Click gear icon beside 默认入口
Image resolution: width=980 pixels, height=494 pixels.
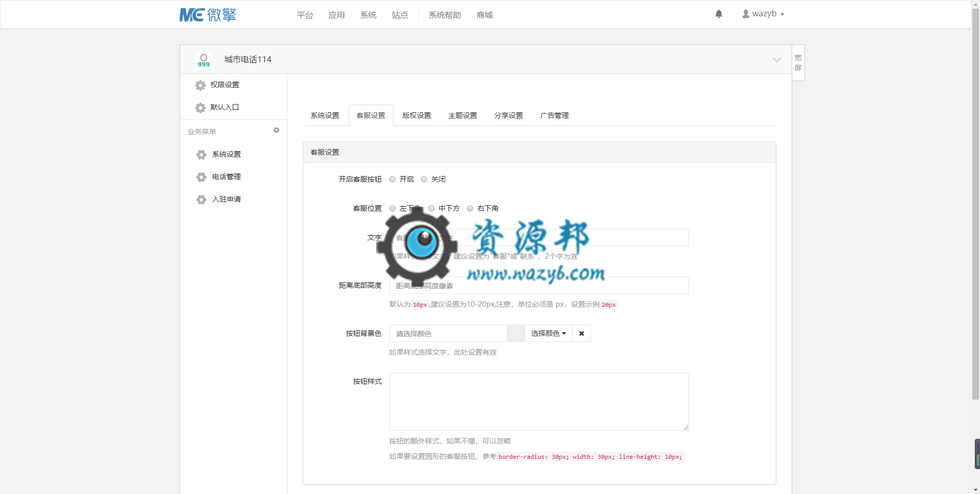click(201, 108)
